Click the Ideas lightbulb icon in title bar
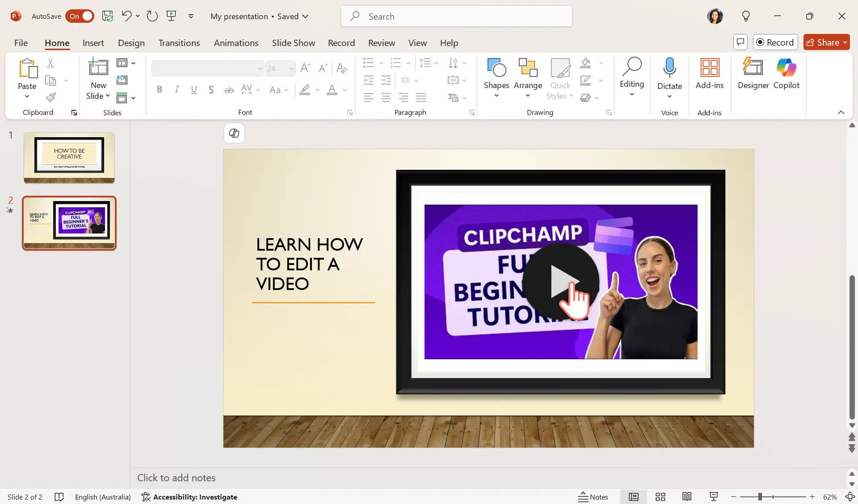This screenshot has width=858, height=504. click(x=746, y=16)
